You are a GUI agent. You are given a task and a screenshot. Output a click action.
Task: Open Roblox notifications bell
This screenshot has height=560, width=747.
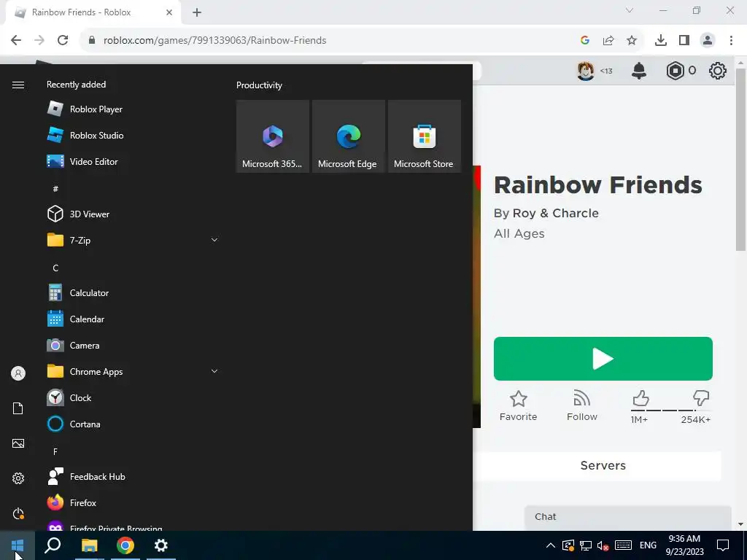pos(639,71)
